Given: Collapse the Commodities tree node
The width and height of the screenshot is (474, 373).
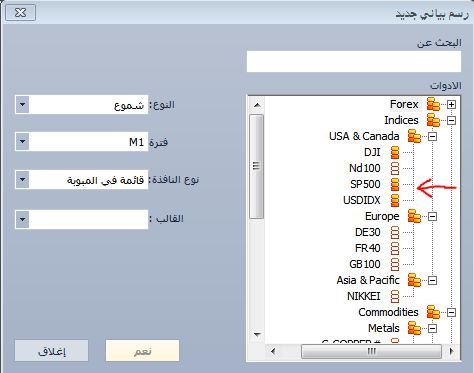Looking at the screenshot, I should (x=451, y=313).
